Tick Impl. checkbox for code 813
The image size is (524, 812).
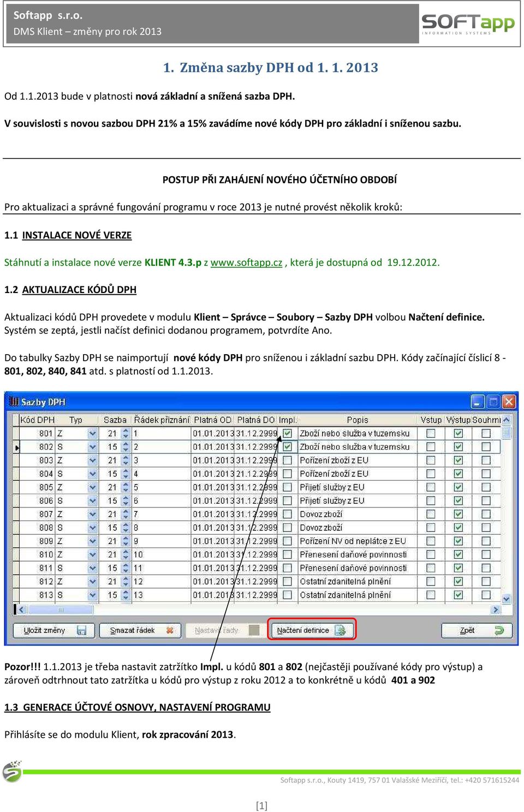288,595
